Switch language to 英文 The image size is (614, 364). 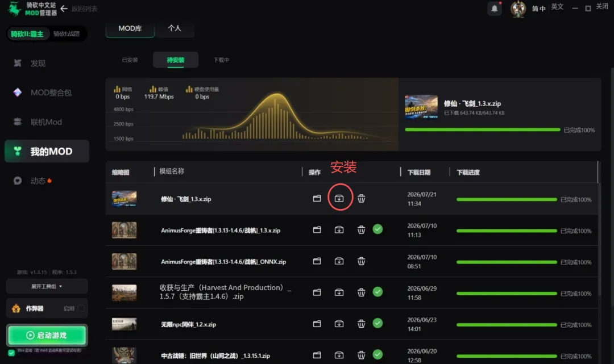[557, 7]
